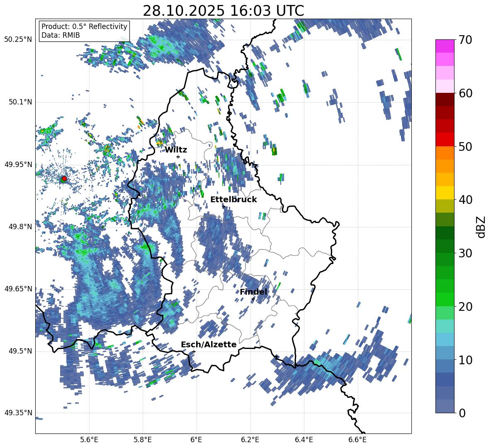Screen dimensions: 491x448
Task: Click the 49.65°N latitude label
Action: [x=18, y=288]
